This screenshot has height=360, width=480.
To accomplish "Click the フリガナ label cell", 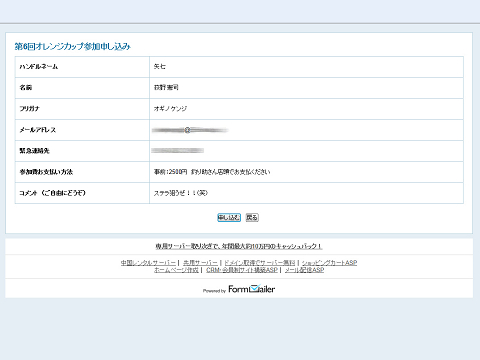I will [82, 109].
